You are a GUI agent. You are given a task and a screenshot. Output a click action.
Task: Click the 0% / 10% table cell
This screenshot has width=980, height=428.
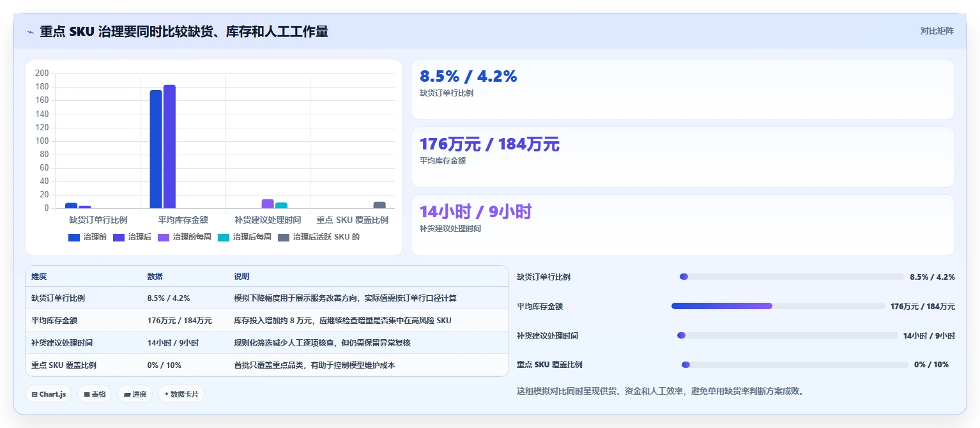coord(164,365)
